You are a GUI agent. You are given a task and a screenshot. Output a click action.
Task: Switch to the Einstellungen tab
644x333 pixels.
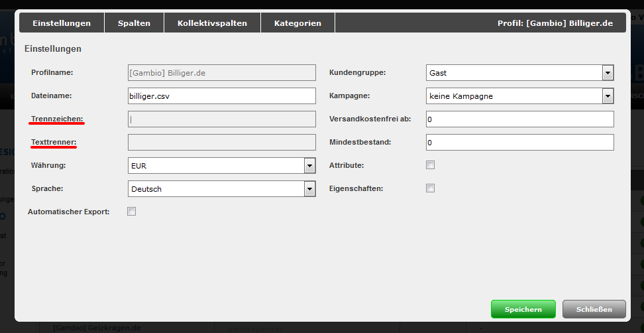(x=62, y=23)
